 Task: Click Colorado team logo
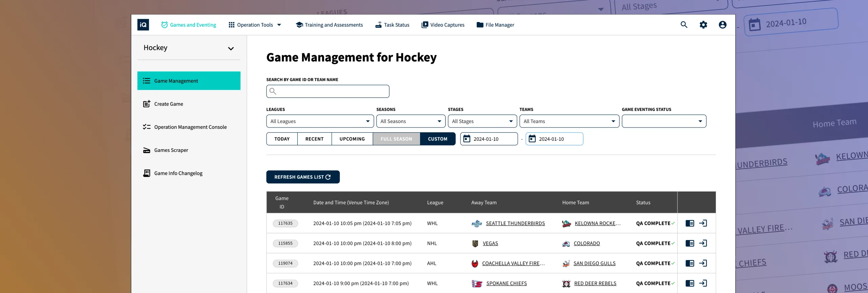(566, 243)
